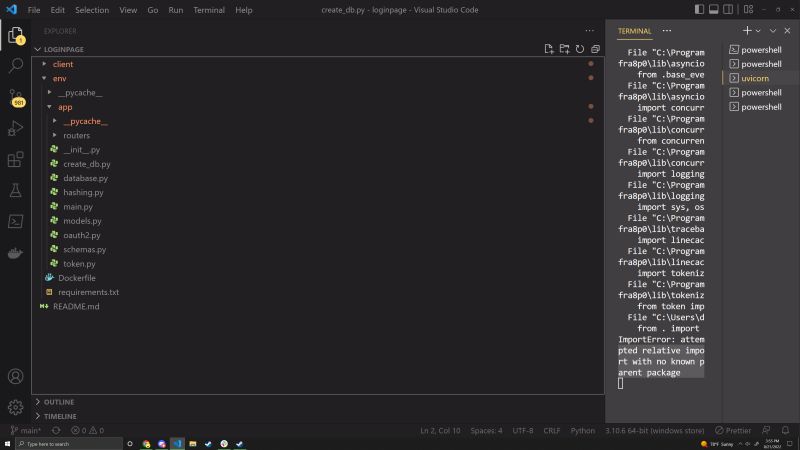
Task: Open the Terminal menu
Action: click(x=209, y=10)
